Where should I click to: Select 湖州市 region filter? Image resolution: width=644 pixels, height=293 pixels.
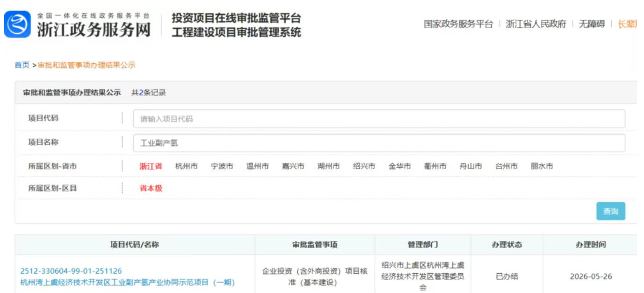[329, 166]
